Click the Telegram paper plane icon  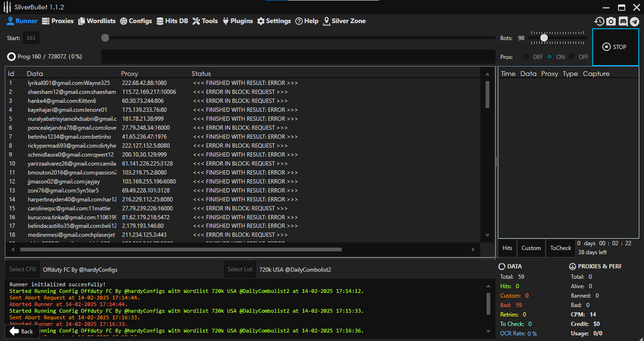pos(635,21)
